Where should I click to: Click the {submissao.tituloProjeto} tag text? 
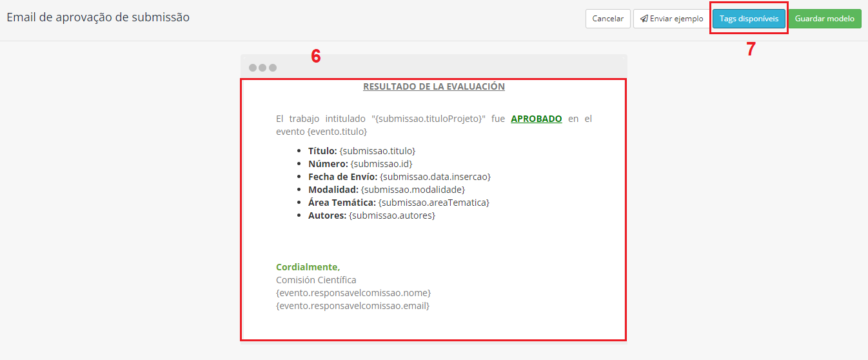click(428, 119)
